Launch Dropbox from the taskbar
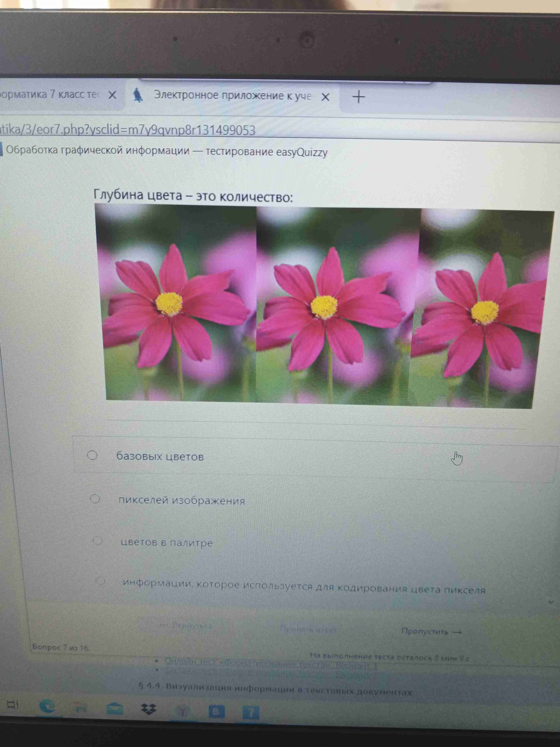 click(148, 709)
